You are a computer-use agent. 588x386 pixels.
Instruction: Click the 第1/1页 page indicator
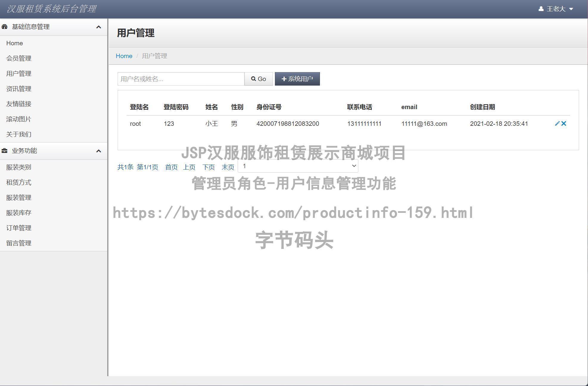(x=147, y=167)
